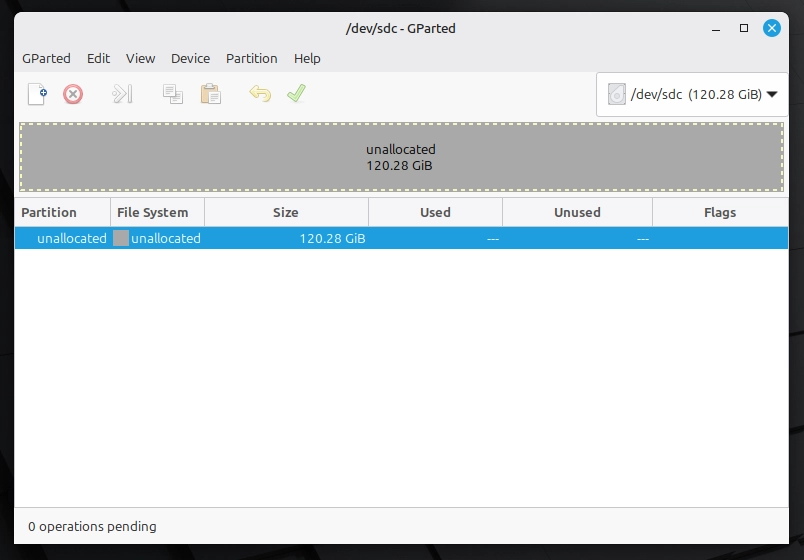Open the View menu
This screenshot has height=560, width=804.
click(140, 58)
